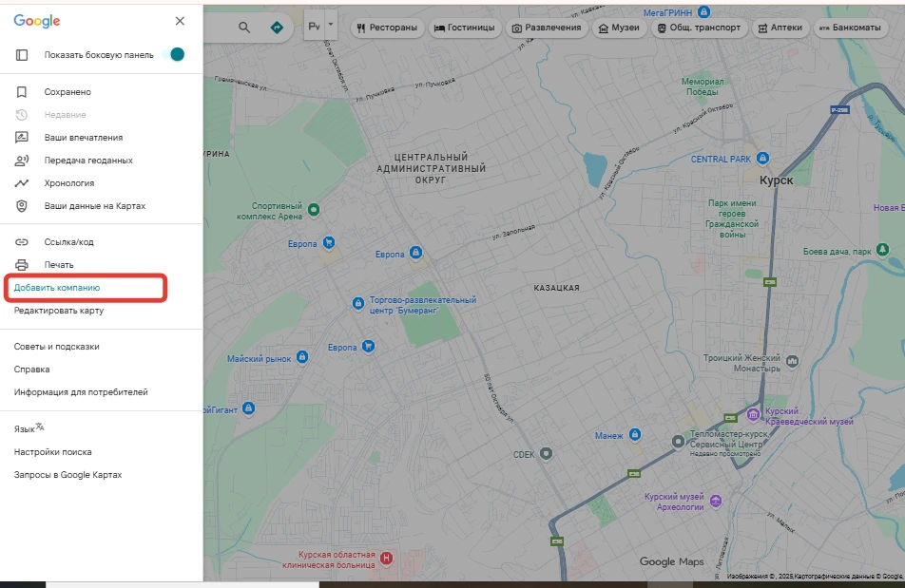Open the Язык menu entry

tap(27, 427)
